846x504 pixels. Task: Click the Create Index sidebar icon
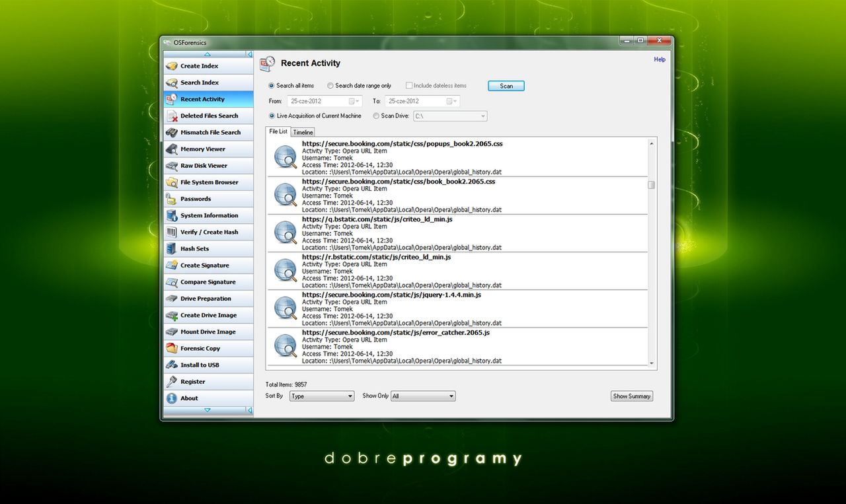point(172,66)
